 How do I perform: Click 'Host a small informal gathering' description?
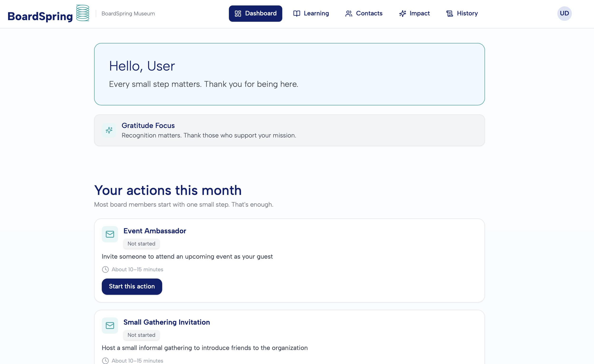point(205,348)
